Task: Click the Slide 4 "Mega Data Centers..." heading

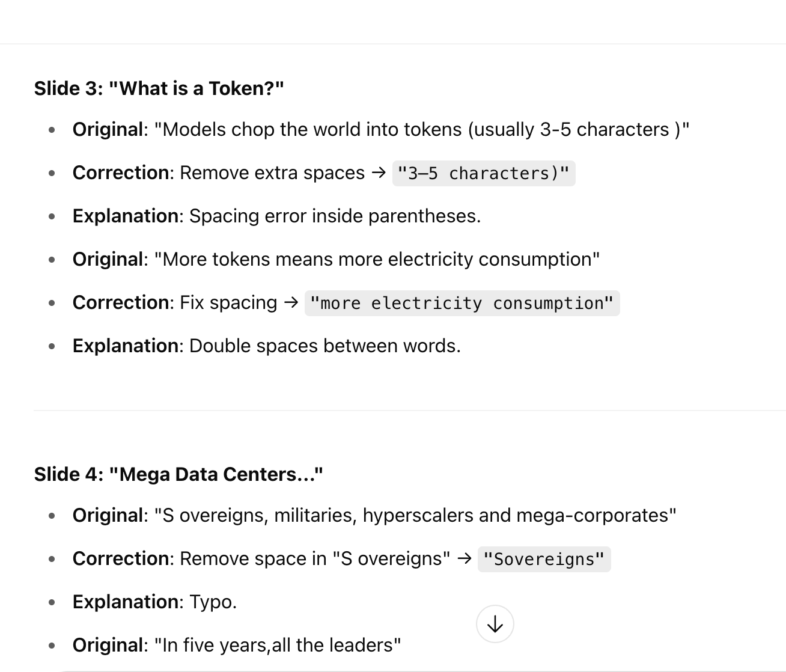Action: point(178,474)
